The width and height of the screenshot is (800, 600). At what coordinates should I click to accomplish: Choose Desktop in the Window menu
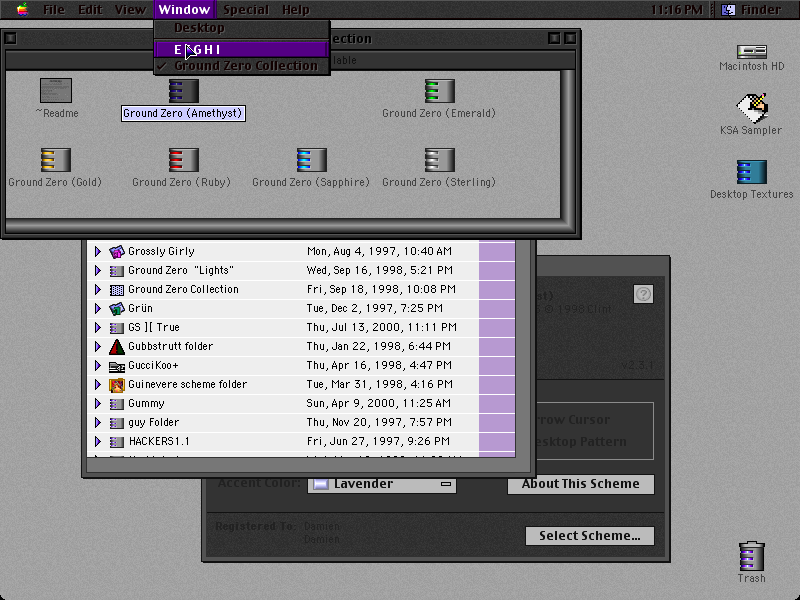point(242,28)
